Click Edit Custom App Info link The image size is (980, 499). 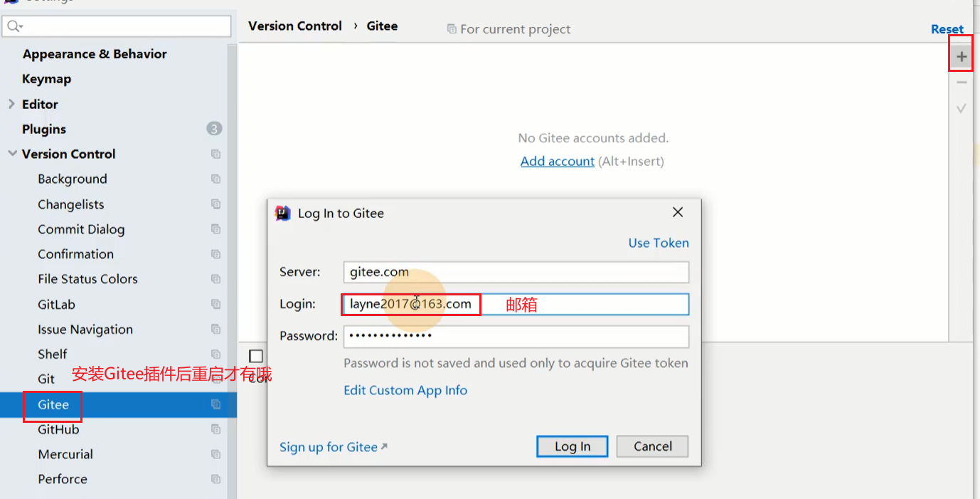(405, 390)
